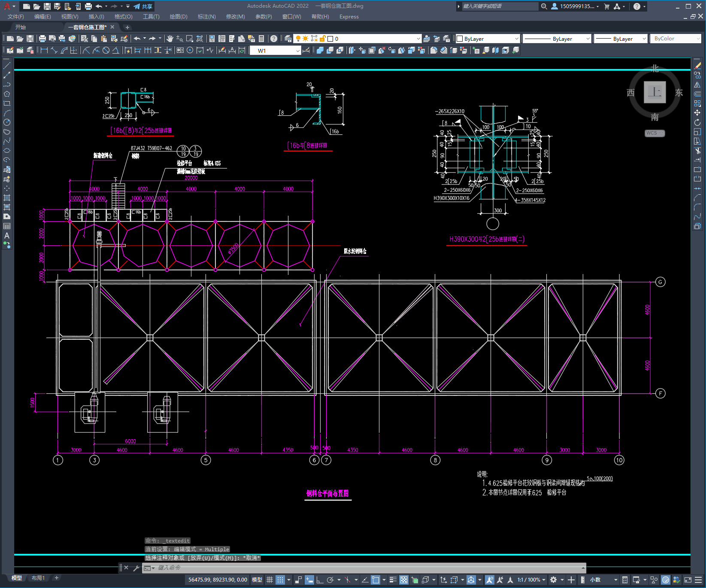This screenshot has width=706, height=588.
Task: Click the Help question mark toolbar icon
Action: coord(274,39)
